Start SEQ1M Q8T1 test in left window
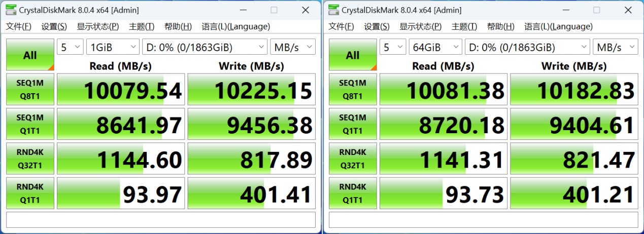 pos(30,89)
